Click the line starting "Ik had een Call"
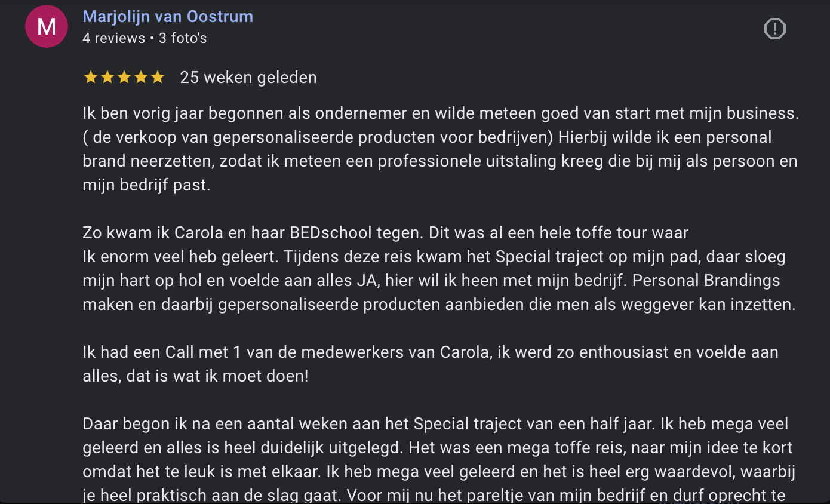Viewport: 830px width, 504px height. pos(430,352)
